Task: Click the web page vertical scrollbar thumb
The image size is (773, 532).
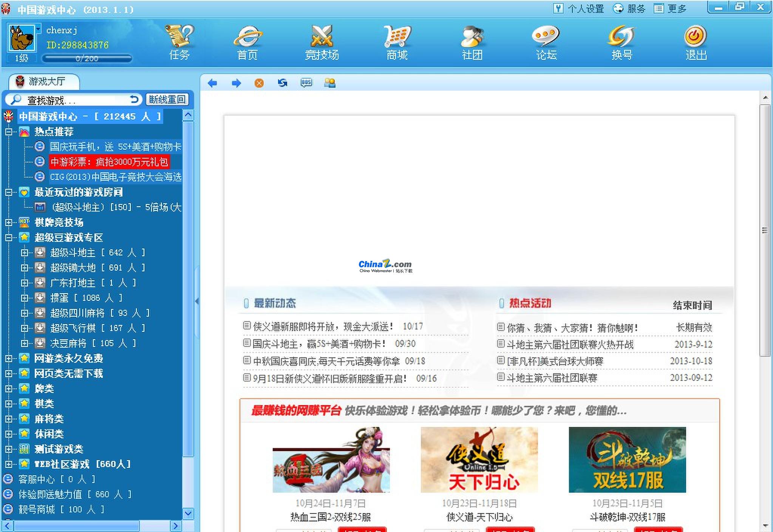Action: [765, 230]
